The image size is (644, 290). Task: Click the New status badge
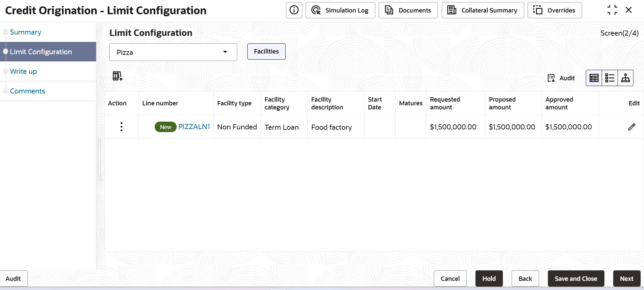click(165, 127)
